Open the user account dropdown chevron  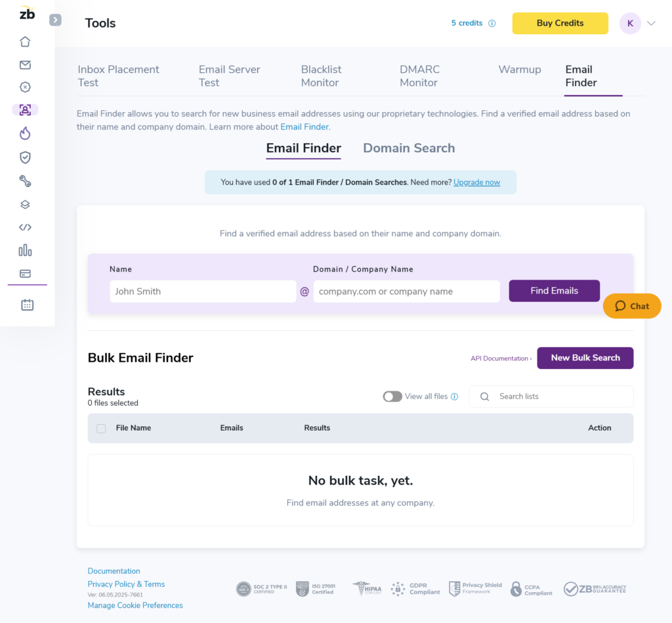pos(651,23)
